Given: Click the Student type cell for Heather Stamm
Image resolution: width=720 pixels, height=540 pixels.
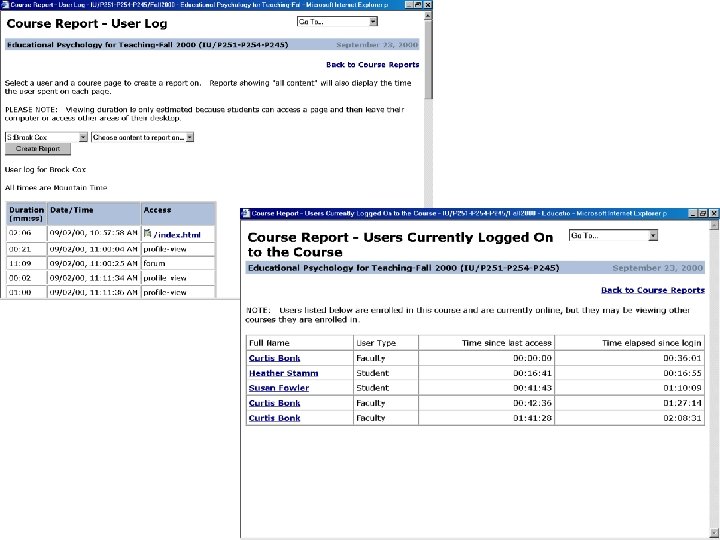Looking at the screenshot, I should point(386,373).
